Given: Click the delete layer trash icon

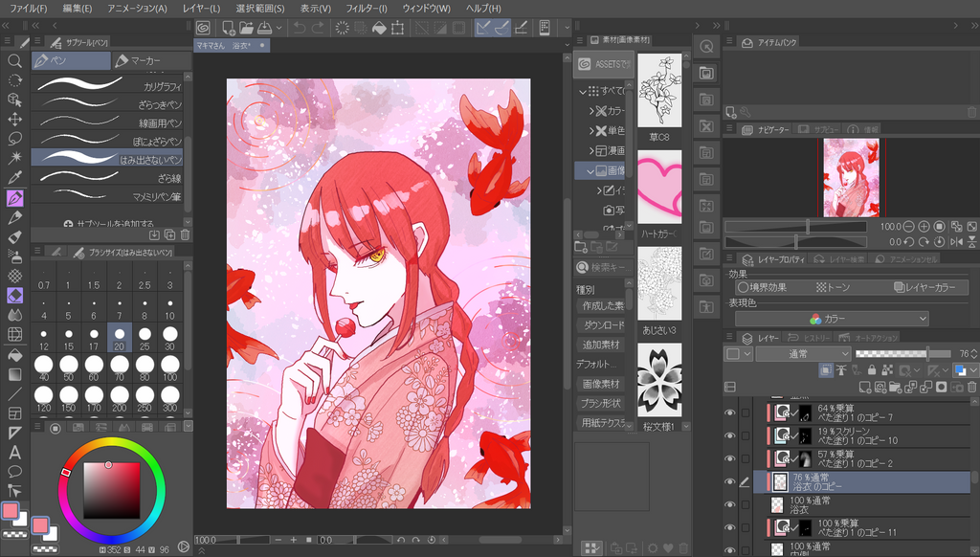Looking at the screenshot, I should [972, 388].
